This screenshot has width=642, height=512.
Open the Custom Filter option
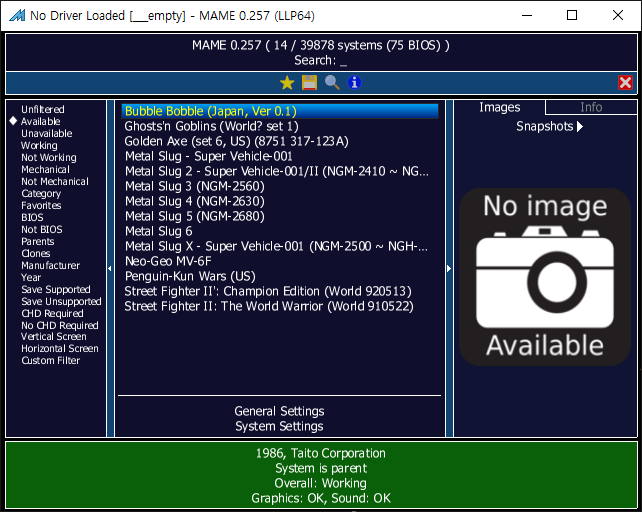51,360
